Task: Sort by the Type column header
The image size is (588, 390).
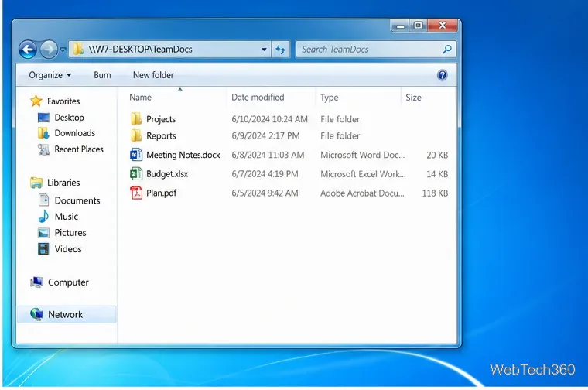Action: 330,97
